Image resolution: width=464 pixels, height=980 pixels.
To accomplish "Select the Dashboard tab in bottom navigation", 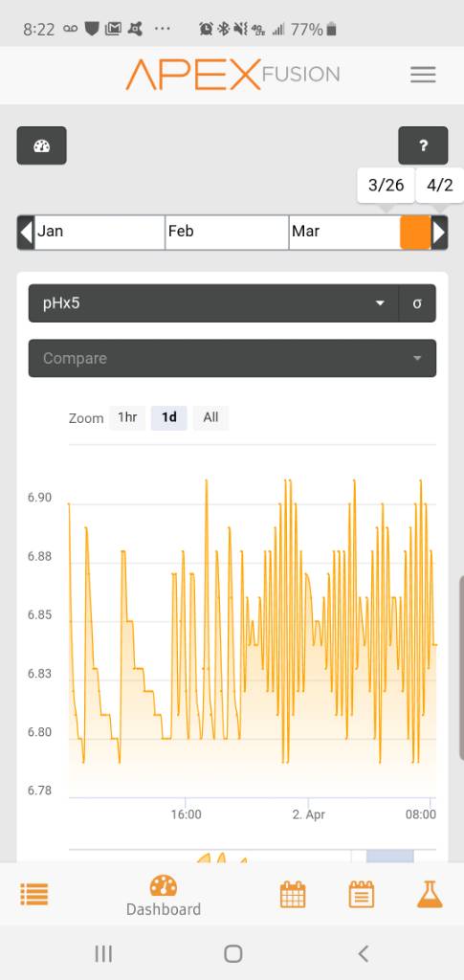I will pyautogui.click(x=164, y=896).
